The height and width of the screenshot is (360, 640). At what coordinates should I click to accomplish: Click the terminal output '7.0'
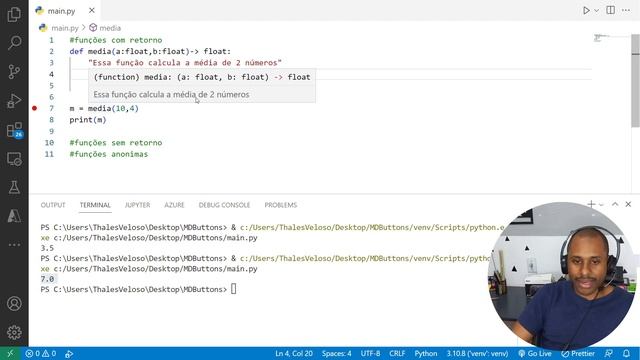(47, 279)
